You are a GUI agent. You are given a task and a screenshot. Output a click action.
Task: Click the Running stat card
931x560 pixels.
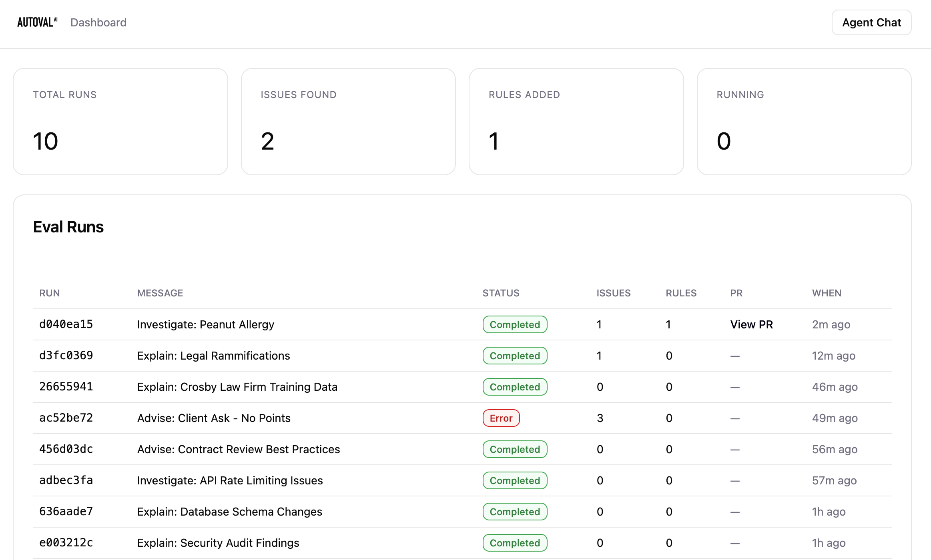[x=804, y=122]
